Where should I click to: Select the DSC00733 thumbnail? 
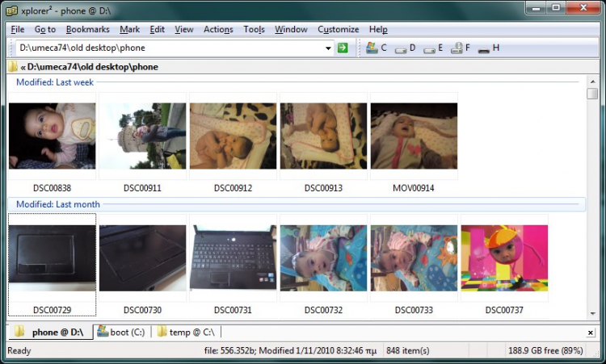[x=414, y=258]
